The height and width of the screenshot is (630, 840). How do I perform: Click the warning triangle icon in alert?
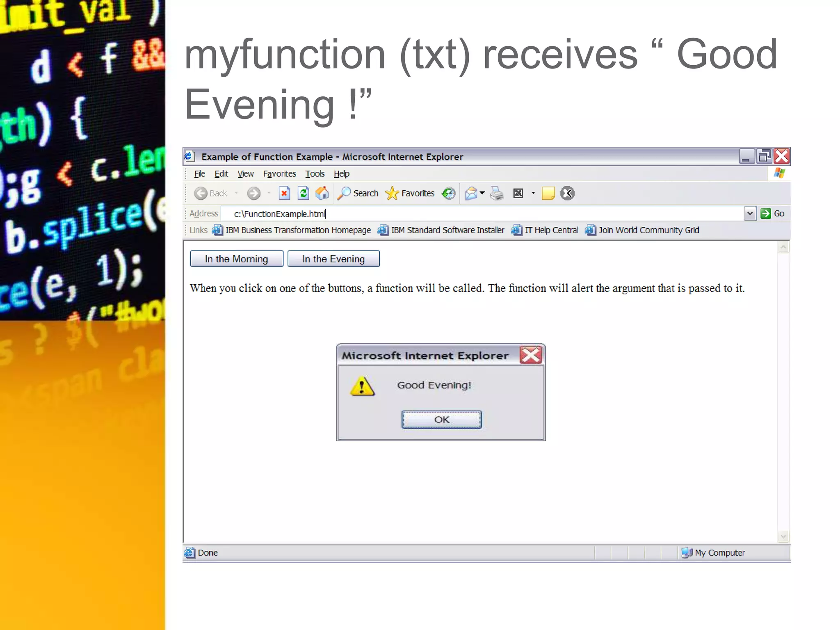[362, 386]
